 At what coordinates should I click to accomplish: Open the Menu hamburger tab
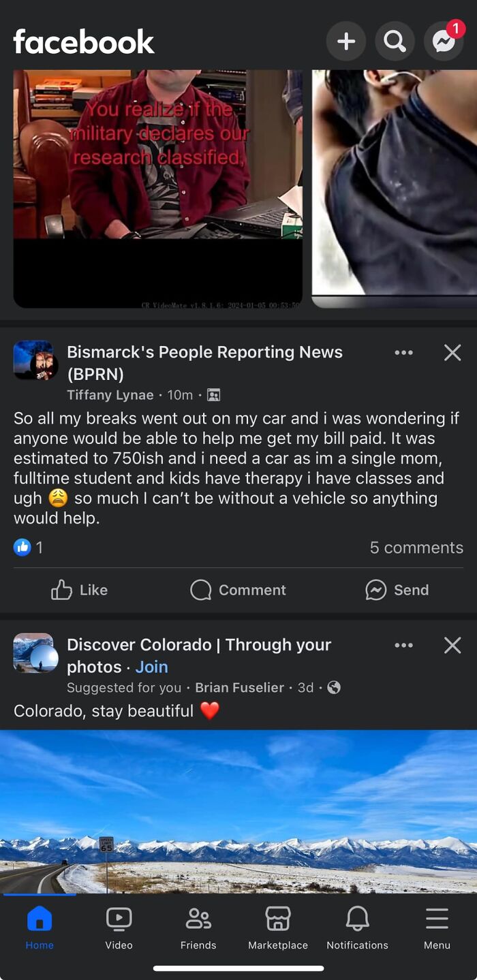point(437,928)
